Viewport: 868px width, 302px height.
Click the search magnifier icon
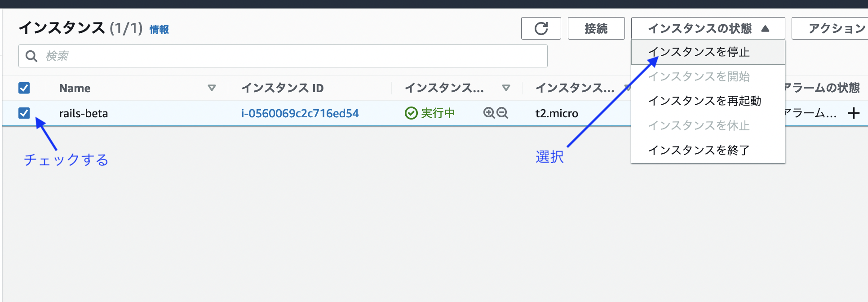coord(31,56)
